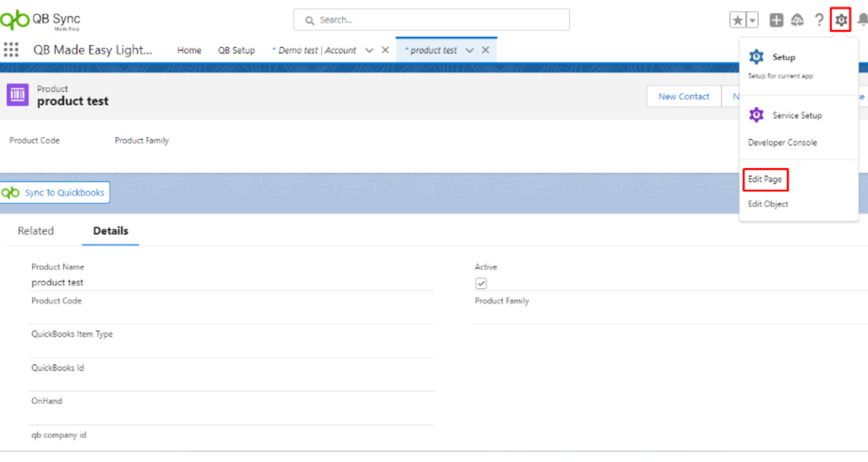Screen dimensions: 868x462
Task: Open the App Launcher grid icon
Action: click(x=11, y=49)
